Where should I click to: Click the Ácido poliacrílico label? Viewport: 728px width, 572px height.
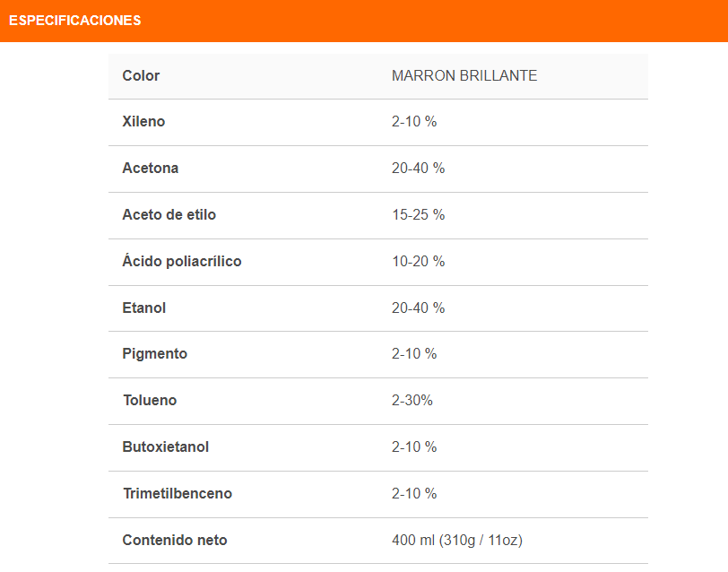(182, 262)
